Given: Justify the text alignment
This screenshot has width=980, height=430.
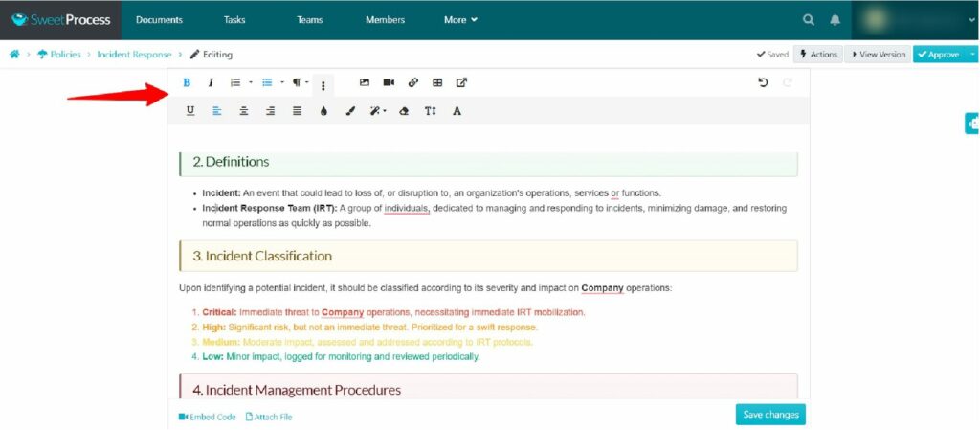Looking at the screenshot, I should coord(298,111).
